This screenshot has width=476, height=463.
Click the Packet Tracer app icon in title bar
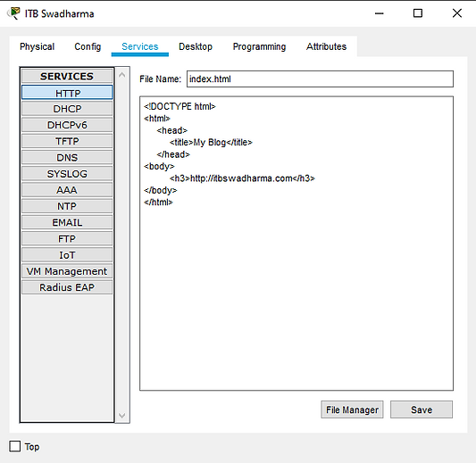[x=14, y=13]
